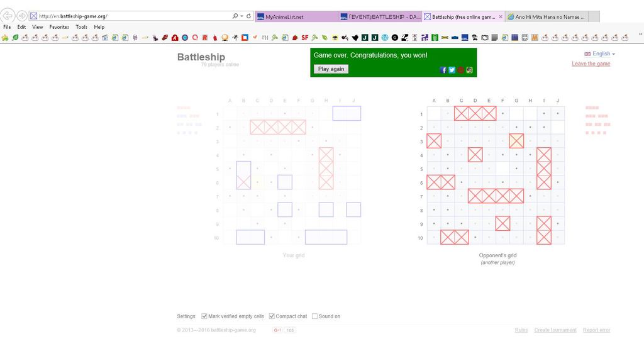Open the blue C circle bookmark
The height and width of the screenshot is (356, 644).
pos(185,38)
